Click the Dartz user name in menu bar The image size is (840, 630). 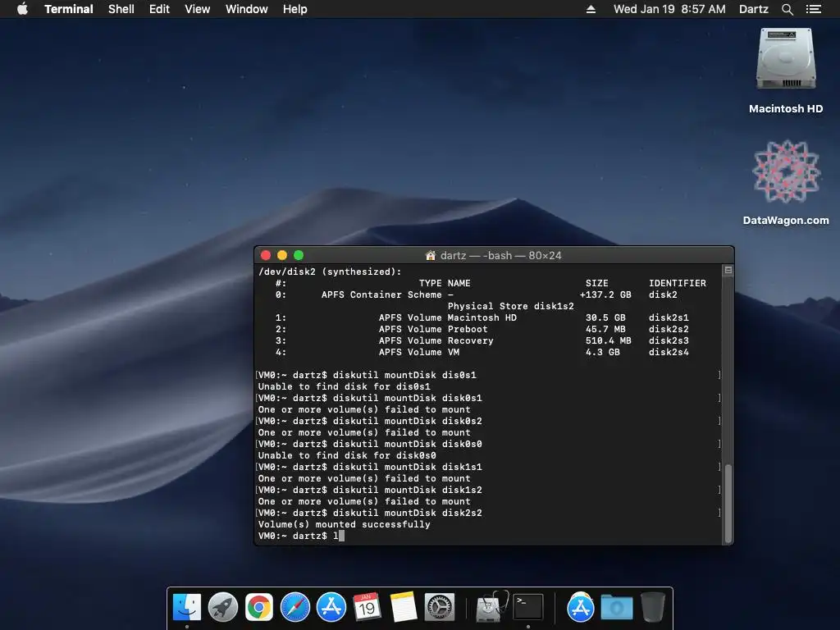[x=753, y=9]
